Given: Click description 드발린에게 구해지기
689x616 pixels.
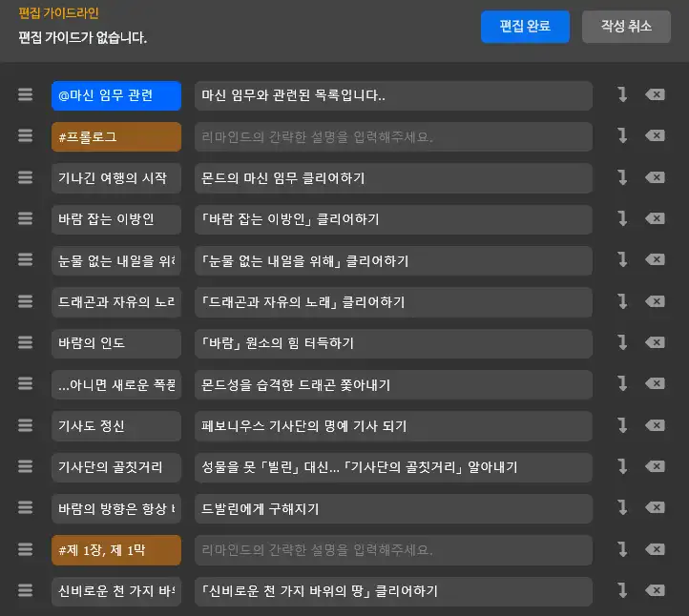Looking at the screenshot, I should (393, 508).
